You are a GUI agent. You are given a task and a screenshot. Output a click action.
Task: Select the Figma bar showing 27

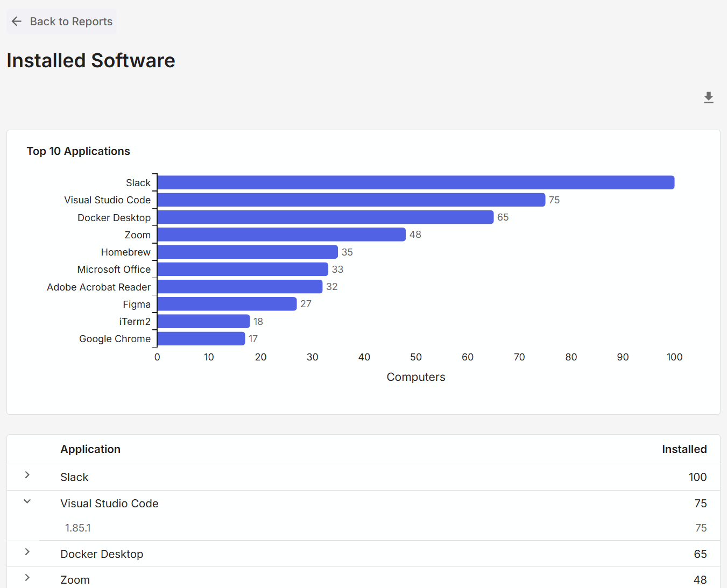click(x=226, y=303)
